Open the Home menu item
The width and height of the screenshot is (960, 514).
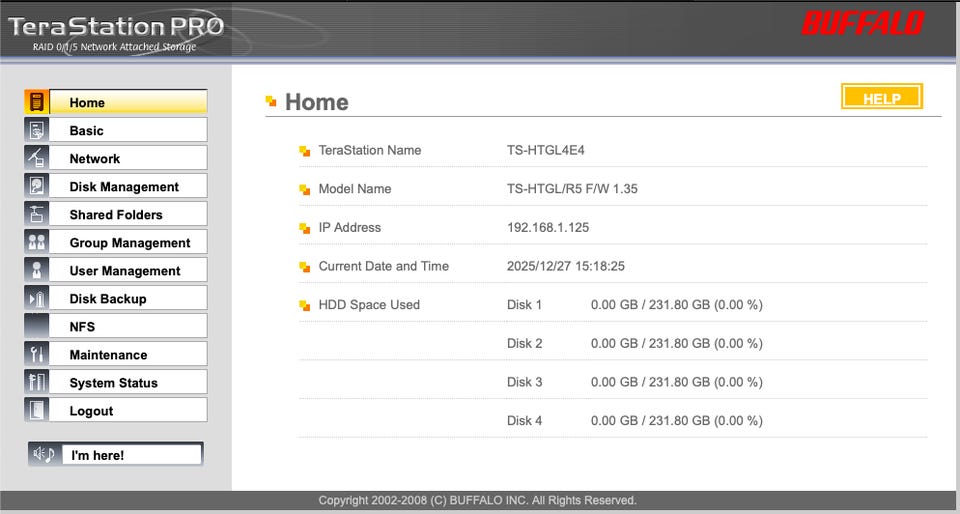128,102
